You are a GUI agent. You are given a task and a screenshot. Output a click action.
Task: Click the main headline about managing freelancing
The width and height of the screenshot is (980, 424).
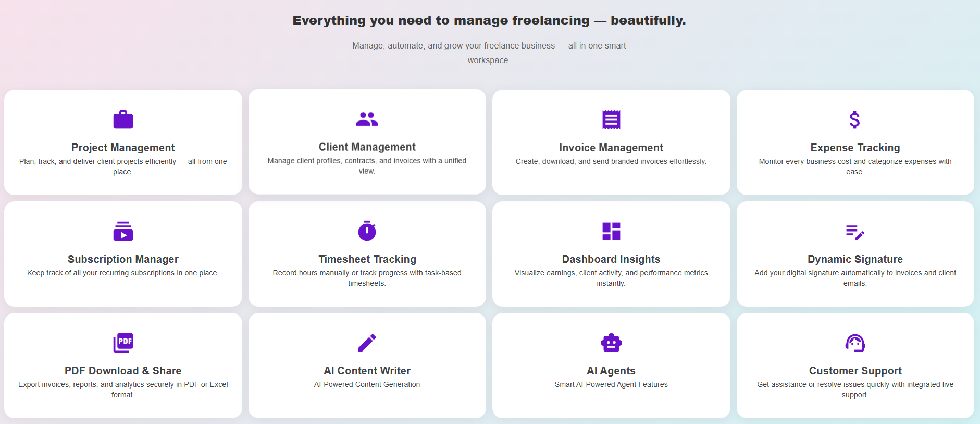click(489, 20)
